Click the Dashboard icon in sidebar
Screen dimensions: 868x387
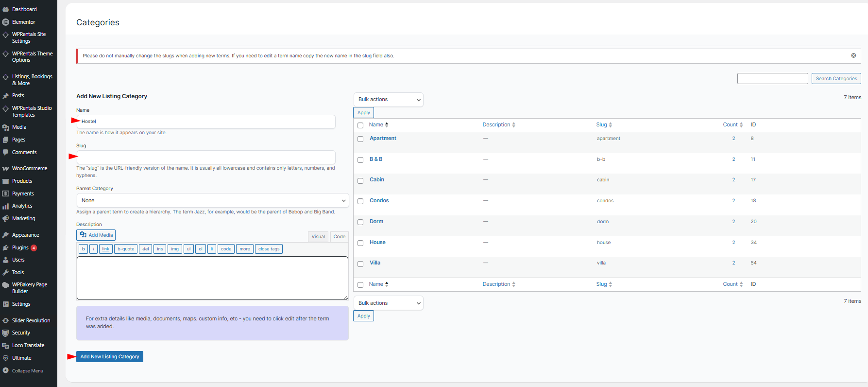(x=6, y=9)
